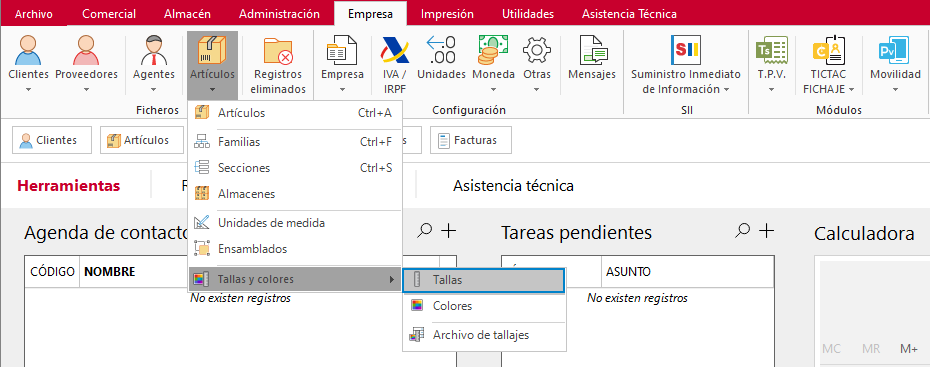
Task: Add new contact with Agenda plus icon
Action: click(449, 231)
